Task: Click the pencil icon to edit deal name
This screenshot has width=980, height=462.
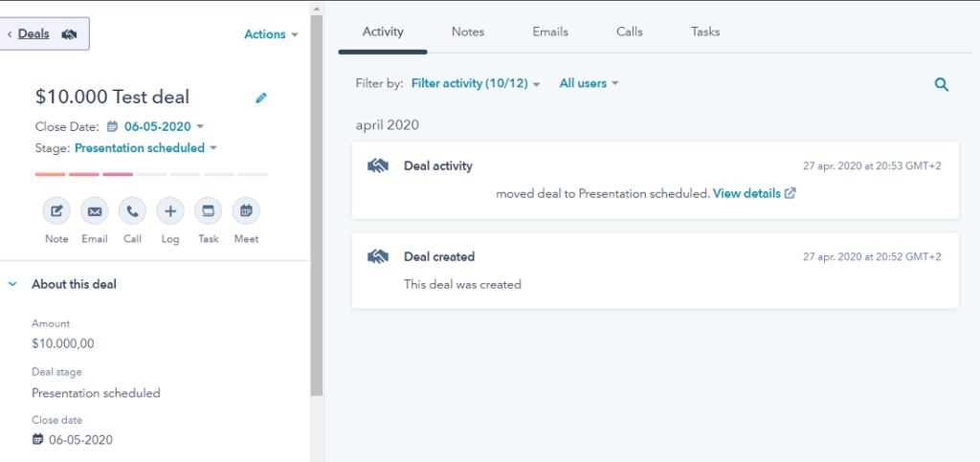Action: tap(261, 98)
